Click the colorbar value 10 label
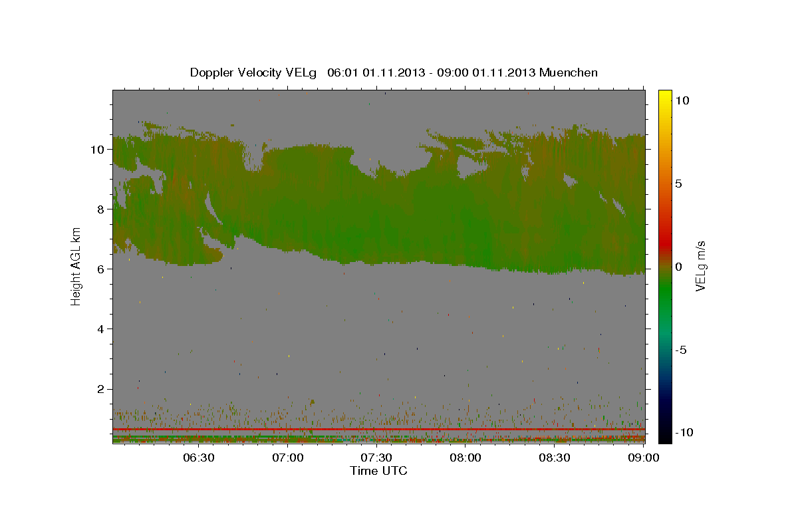This screenshot has width=798, height=532. click(x=683, y=100)
